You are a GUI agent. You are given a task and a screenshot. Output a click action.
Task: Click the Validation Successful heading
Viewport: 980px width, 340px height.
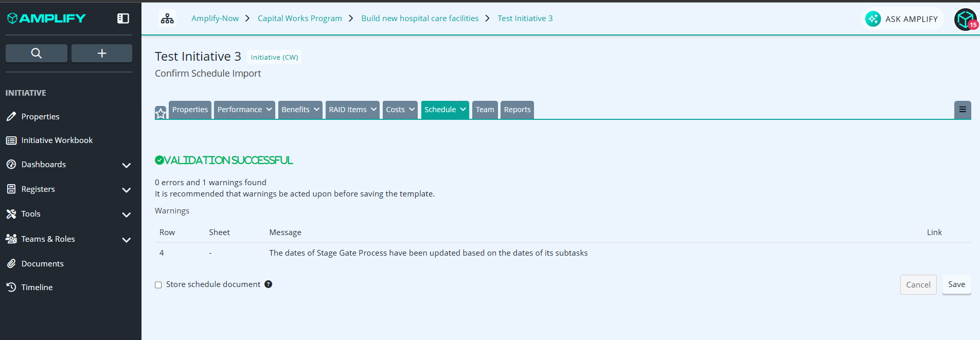tap(224, 160)
